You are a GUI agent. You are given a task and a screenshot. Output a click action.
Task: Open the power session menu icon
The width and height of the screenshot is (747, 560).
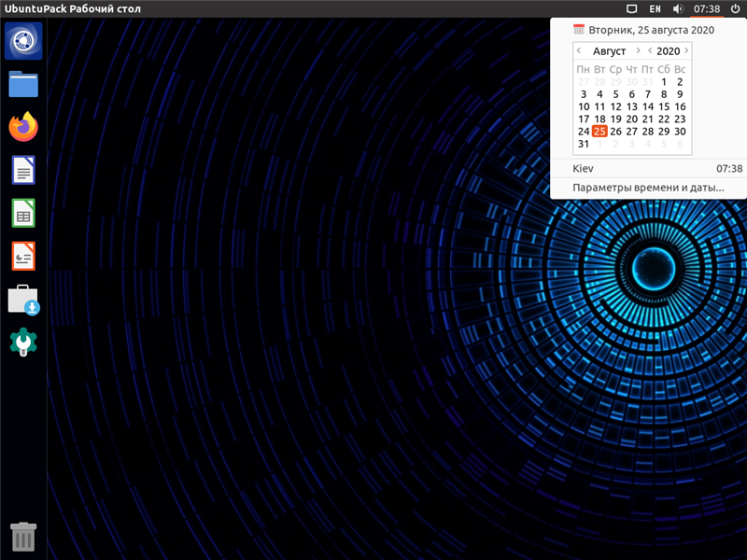tap(735, 9)
